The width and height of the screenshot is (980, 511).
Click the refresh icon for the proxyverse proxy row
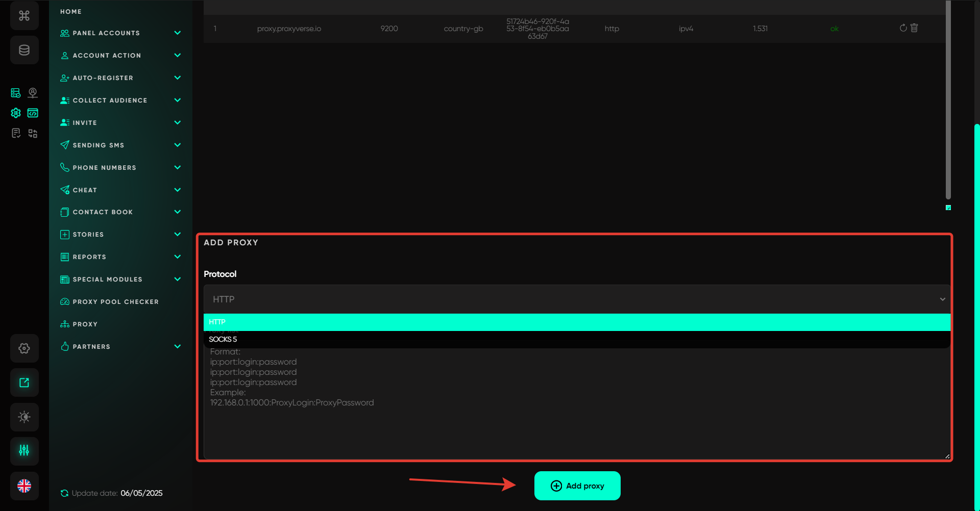click(903, 28)
